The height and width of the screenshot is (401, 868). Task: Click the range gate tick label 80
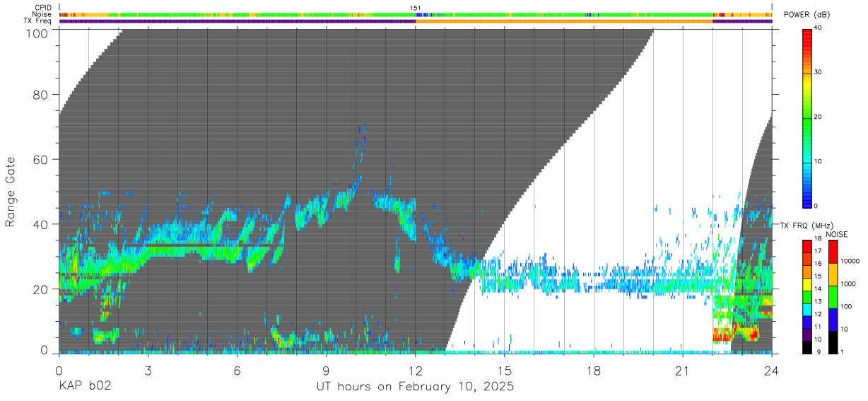42,95
